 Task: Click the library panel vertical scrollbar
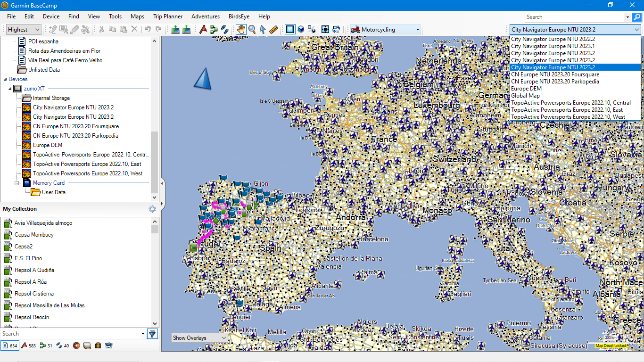(x=155, y=162)
